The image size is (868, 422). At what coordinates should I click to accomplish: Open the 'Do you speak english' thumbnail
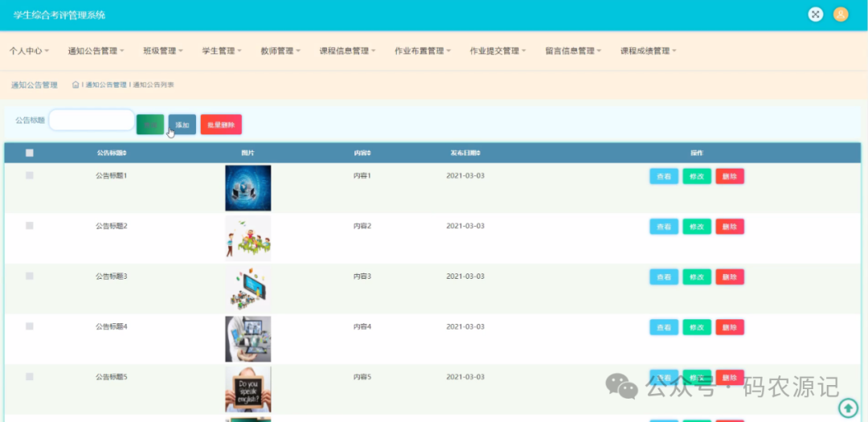[248, 389]
